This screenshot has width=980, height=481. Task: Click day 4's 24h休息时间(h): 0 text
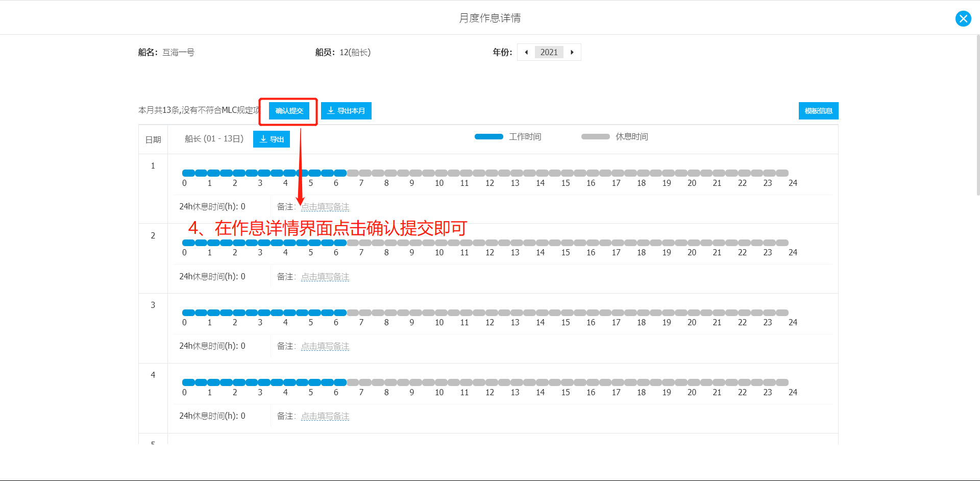pyautogui.click(x=212, y=416)
